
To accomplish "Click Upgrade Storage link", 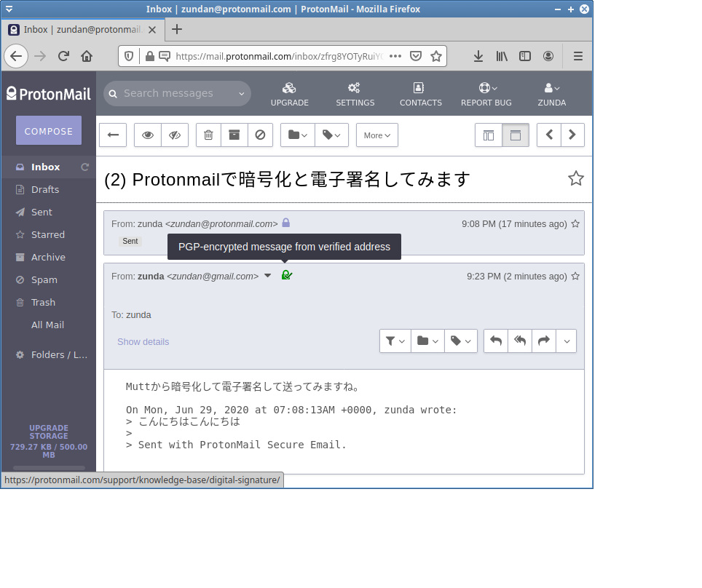I will (x=49, y=432).
